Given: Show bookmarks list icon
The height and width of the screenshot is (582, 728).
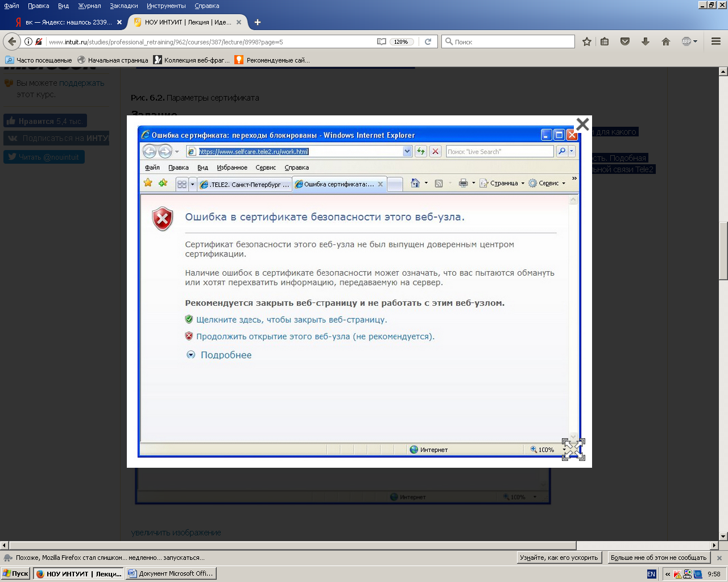Looking at the screenshot, I should pyautogui.click(x=605, y=41).
